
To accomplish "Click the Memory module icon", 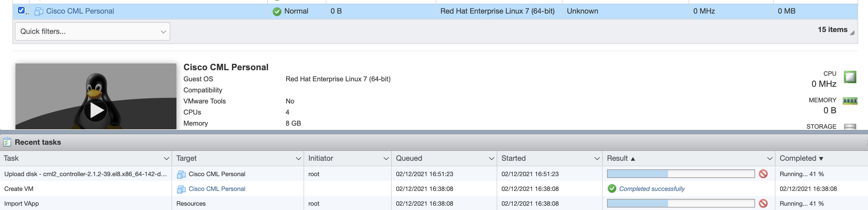I will tap(849, 101).
